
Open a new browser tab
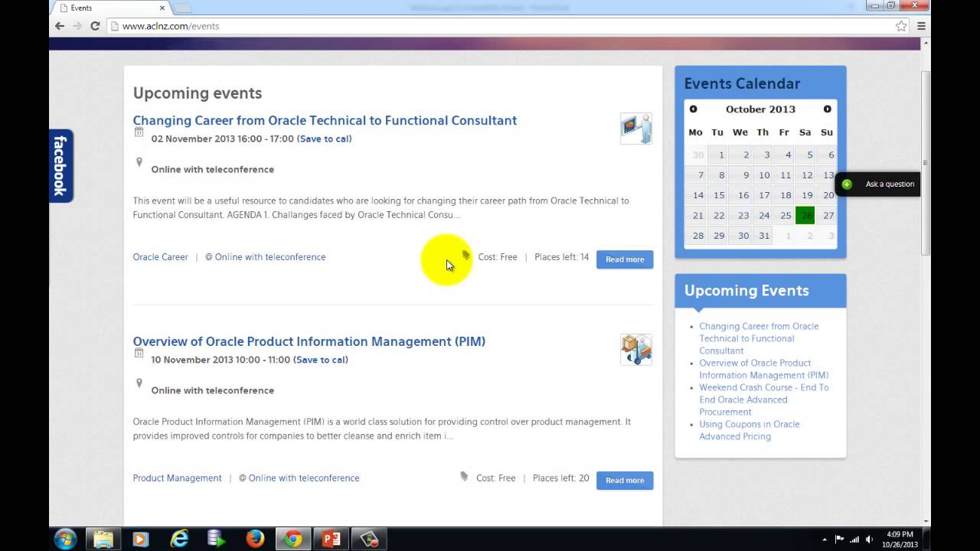click(x=182, y=8)
